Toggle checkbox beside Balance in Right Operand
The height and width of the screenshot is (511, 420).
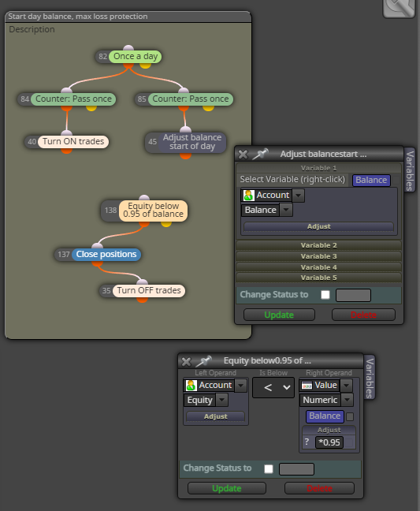click(350, 416)
